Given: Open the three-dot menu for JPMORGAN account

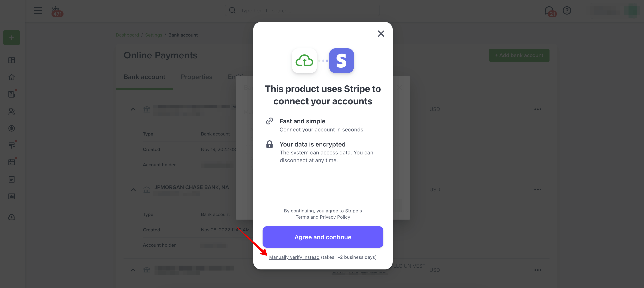Looking at the screenshot, I should (x=538, y=190).
